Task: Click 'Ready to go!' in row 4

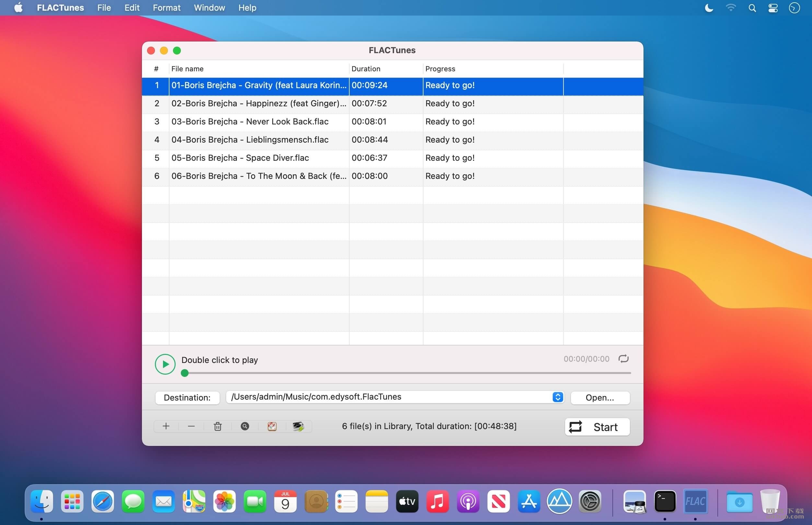Action: coord(450,140)
